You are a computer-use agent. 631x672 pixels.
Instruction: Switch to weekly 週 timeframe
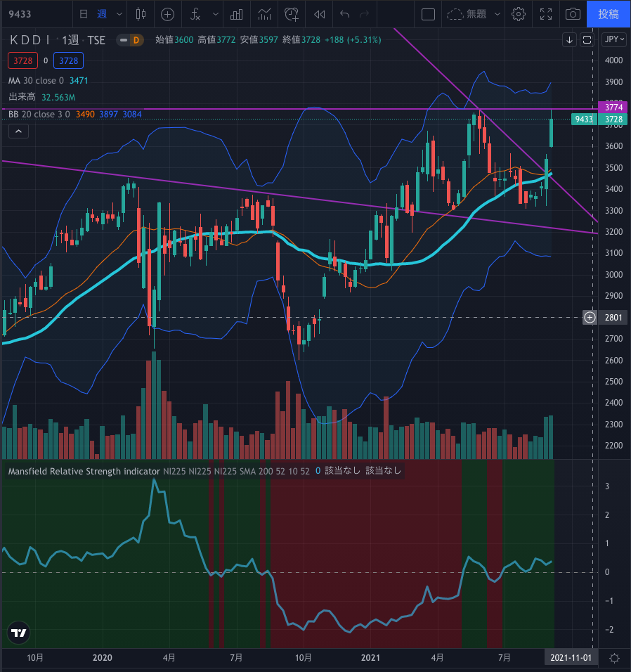102,14
